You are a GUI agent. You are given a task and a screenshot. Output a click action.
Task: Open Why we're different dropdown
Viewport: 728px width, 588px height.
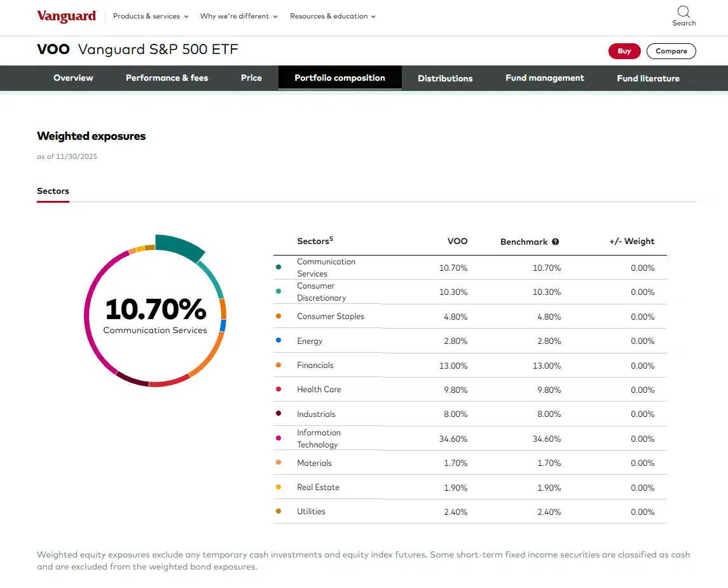[x=238, y=17]
